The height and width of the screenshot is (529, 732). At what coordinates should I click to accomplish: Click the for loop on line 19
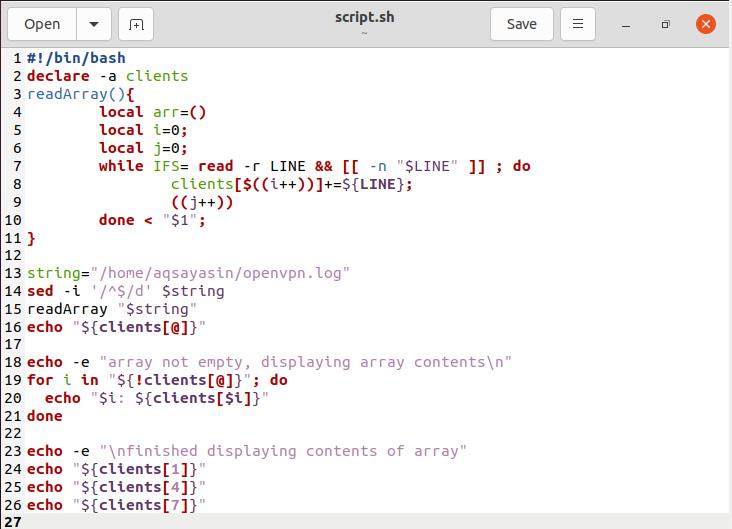click(x=157, y=380)
